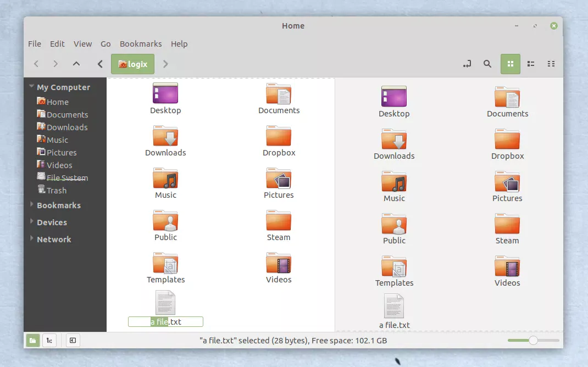Viewport: 588px width, 367px height.
Task: Open search in the current folder
Action: coord(487,64)
